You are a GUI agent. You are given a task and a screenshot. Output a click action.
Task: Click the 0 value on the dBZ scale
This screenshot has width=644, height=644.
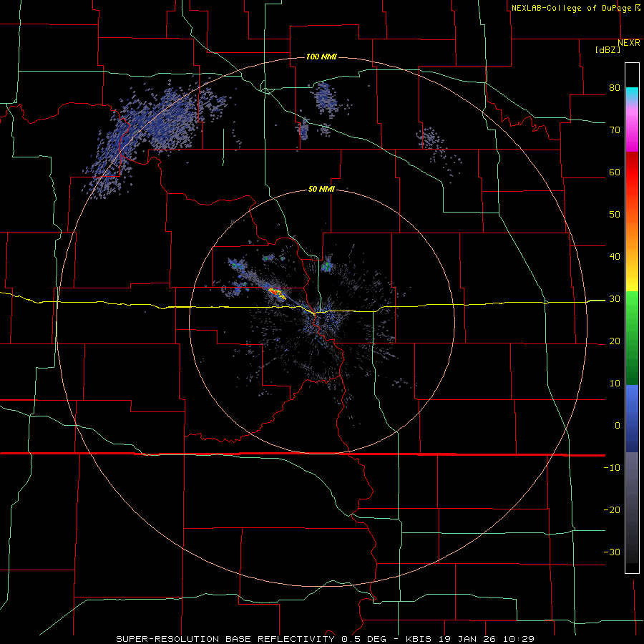point(618,426)
